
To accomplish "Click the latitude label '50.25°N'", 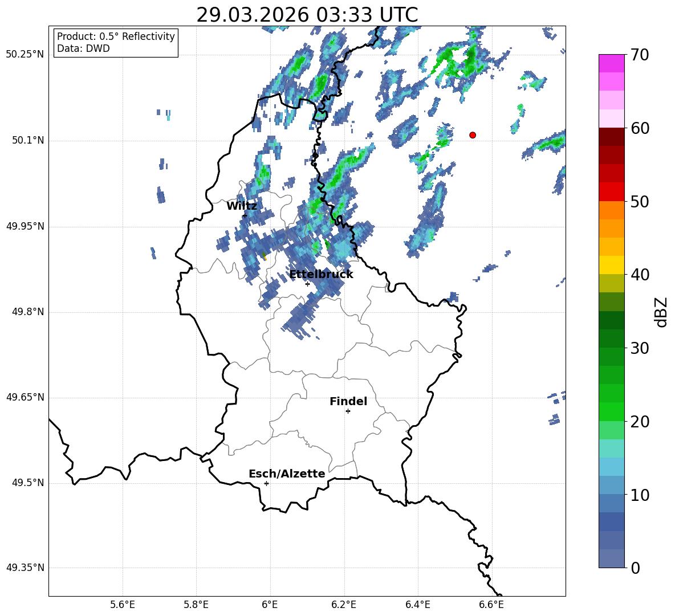I will coord(25,55).
